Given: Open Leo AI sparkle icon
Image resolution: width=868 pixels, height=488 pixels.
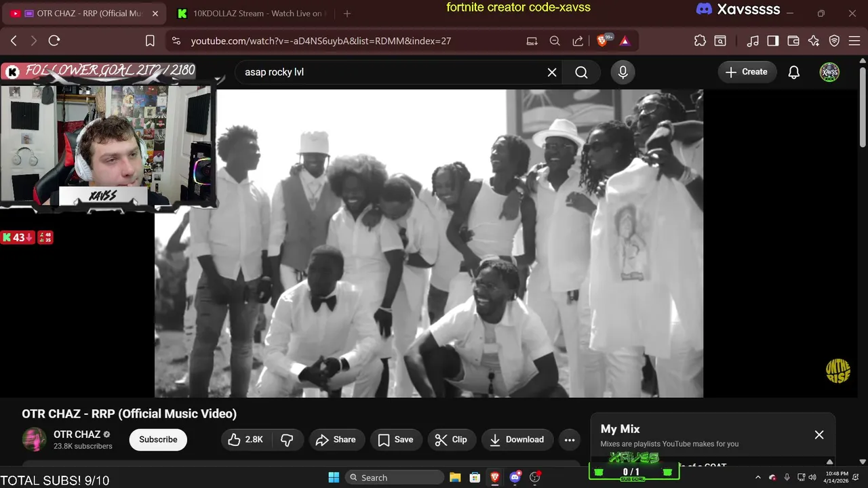Looking at the screenshot, I should tap(814, 41).
